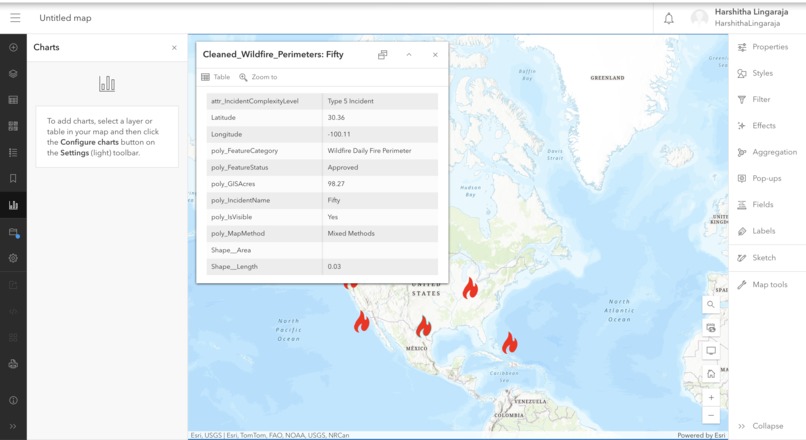Open the notifications bell
The width and height of the screenshot is (806, 440).
tap(669, 19)
